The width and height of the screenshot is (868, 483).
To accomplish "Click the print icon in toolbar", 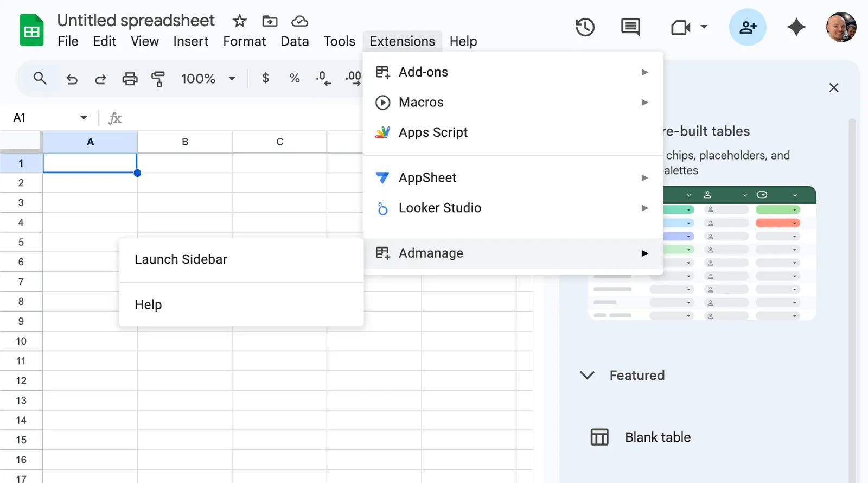I will pyautogui.click(x=130, y=79).
